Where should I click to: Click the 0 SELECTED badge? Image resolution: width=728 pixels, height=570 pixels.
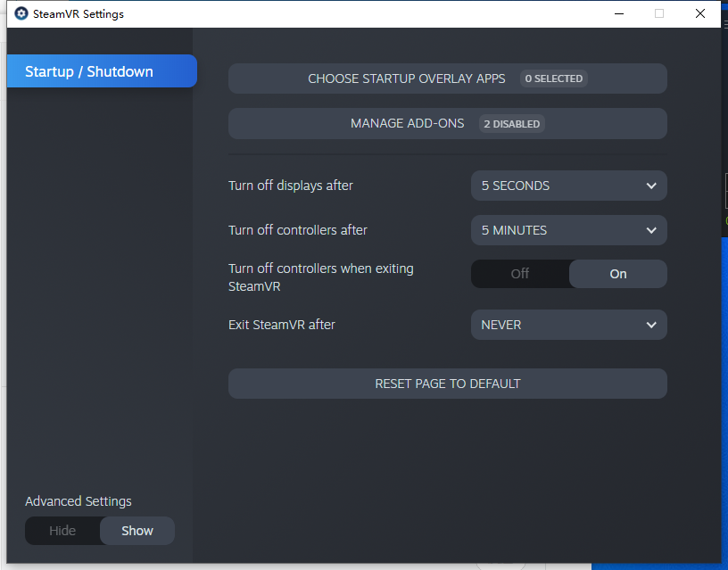[553, 78]
